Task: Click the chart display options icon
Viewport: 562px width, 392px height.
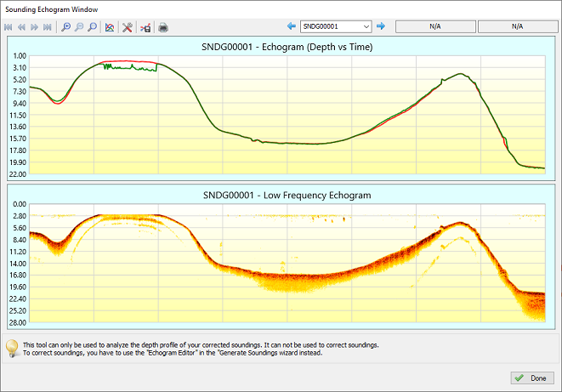Action: 110,27
